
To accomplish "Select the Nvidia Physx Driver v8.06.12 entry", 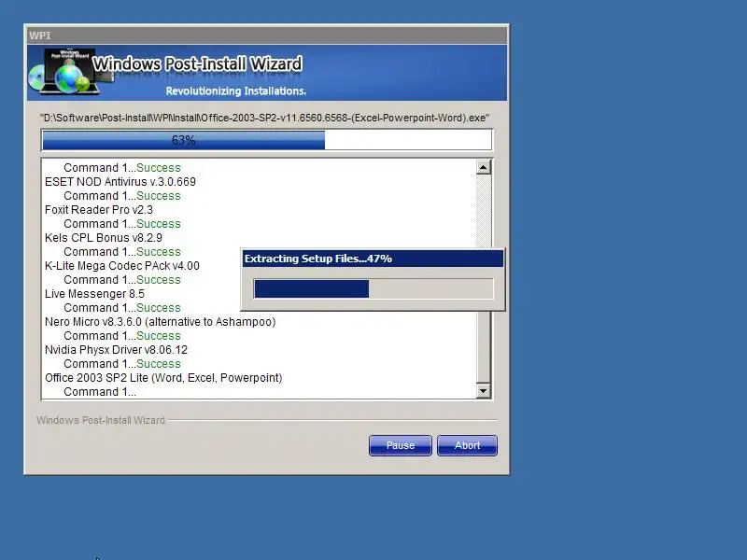I will tap(116, 350).
